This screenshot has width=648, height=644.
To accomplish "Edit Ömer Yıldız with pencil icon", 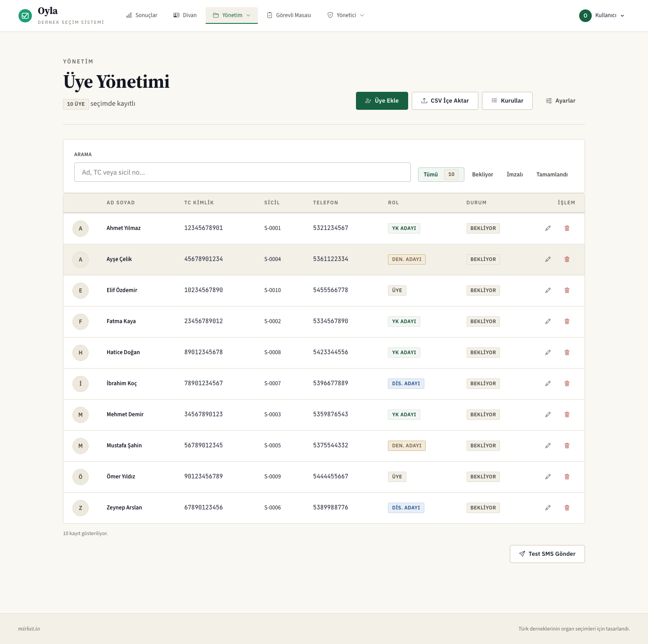I will click(x=548, y=477).
